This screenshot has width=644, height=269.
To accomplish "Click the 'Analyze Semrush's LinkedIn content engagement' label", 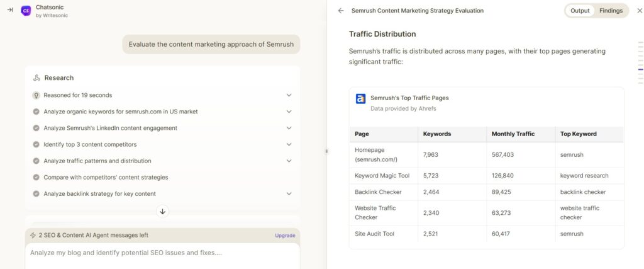I will point(111,128).
